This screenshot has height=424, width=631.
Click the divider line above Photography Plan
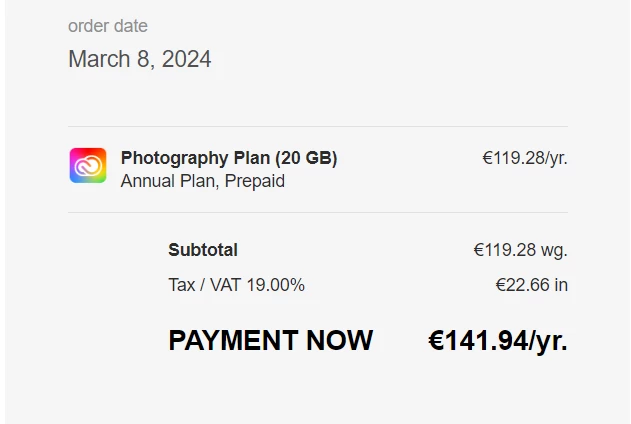[317, 127]
